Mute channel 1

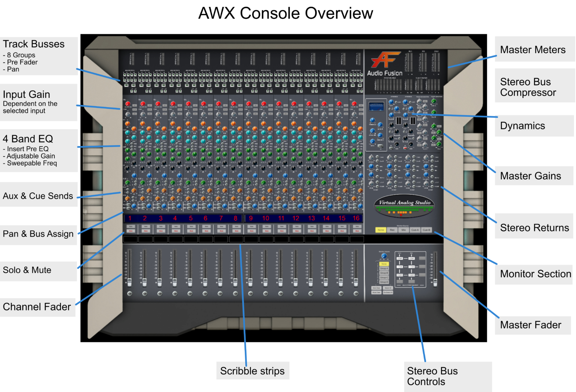131,231
